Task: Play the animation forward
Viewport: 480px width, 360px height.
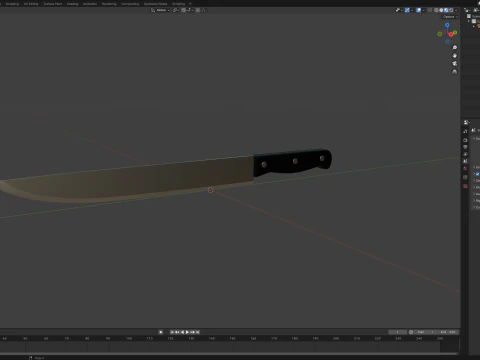Action: pos(187,332)
